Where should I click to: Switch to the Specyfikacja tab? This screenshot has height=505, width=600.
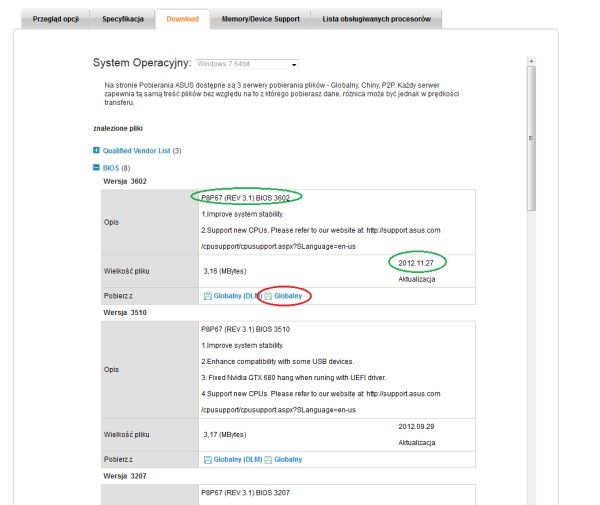click(x=123, y=19)
